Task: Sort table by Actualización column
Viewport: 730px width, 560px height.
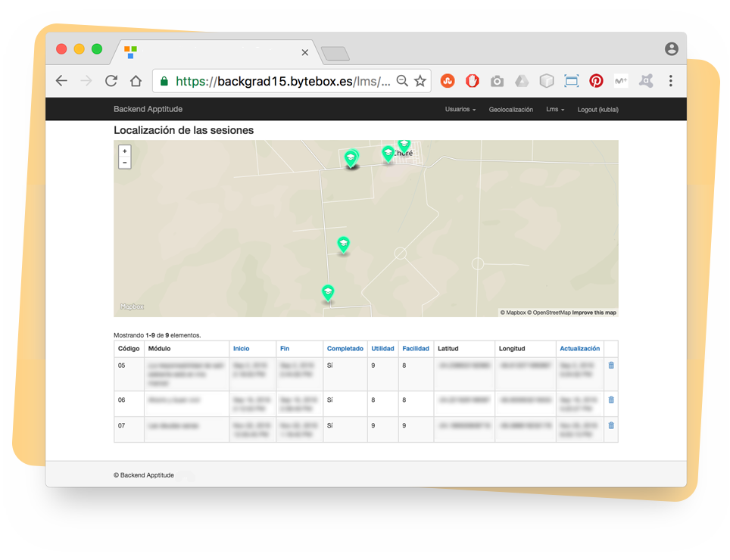Action: (579, 348)
